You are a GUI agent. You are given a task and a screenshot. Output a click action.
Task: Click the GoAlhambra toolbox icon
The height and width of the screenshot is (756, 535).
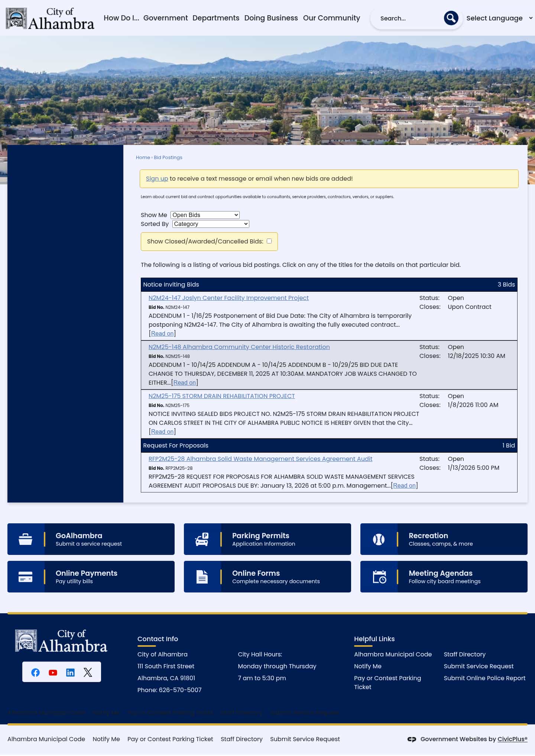(26, 539)
